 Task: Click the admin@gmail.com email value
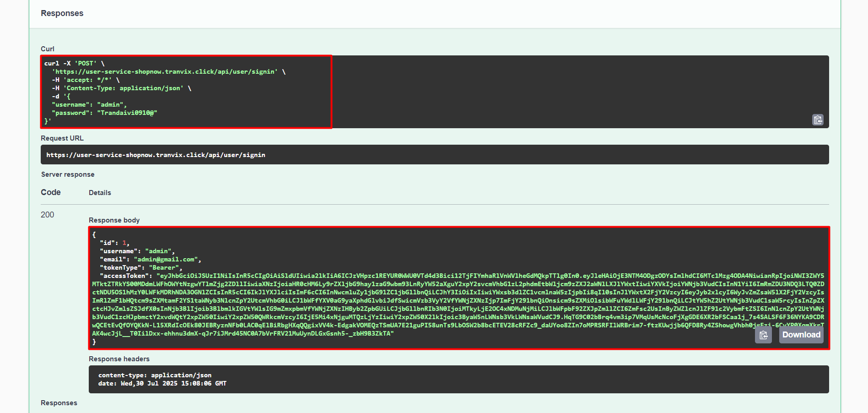click(x=166, y=260)
